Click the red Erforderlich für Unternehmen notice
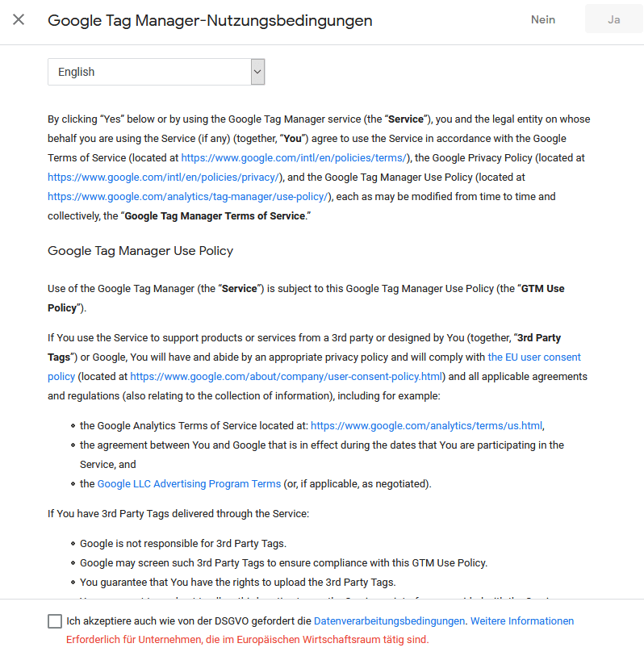 (247, 640)
